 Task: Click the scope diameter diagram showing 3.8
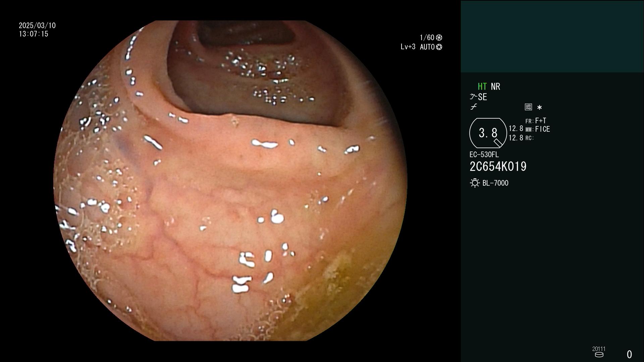coord(488,133)
